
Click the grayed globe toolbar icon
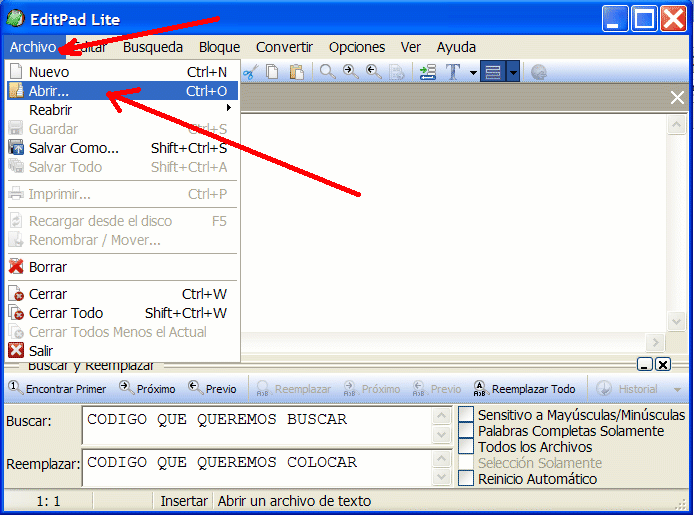coord(538,72)
